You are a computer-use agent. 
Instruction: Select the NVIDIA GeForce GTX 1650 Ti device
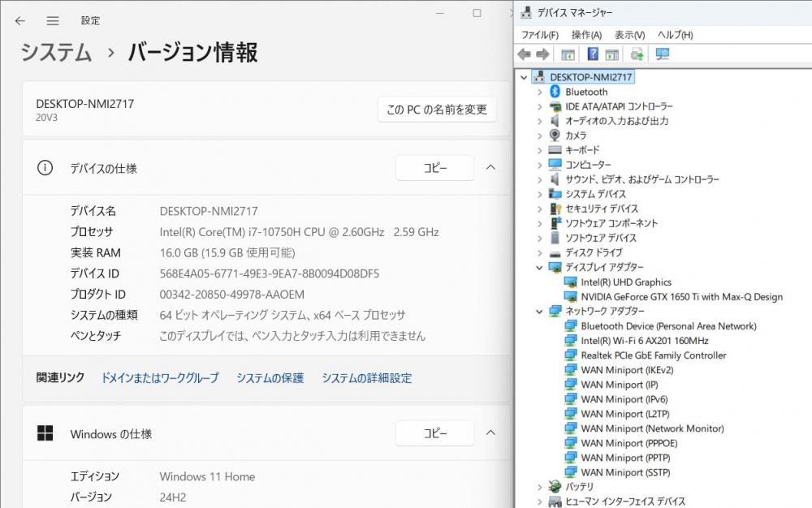[x=681, y=297]
